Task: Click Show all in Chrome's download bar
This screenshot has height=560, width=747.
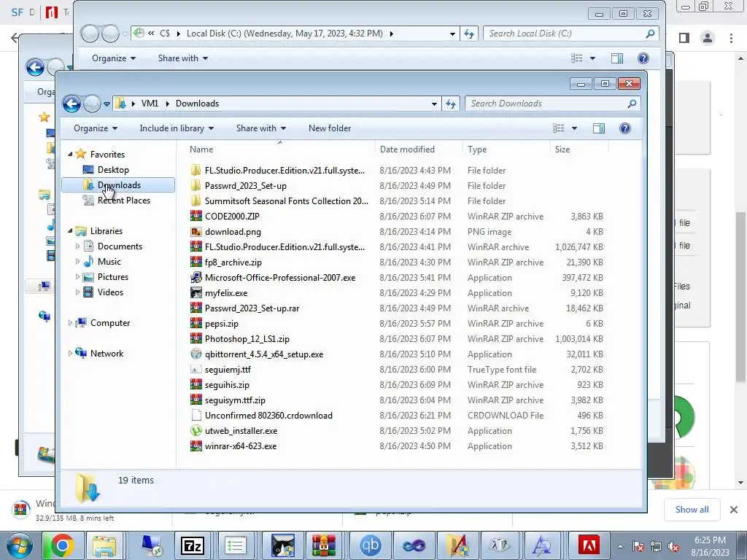Action: (x=692, y=510)
